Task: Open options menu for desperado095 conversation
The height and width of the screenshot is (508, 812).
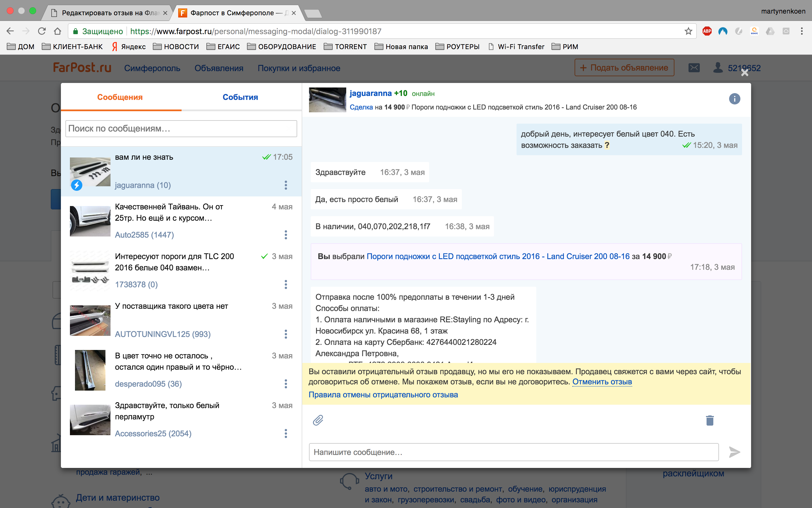Action: coord(286,384)
